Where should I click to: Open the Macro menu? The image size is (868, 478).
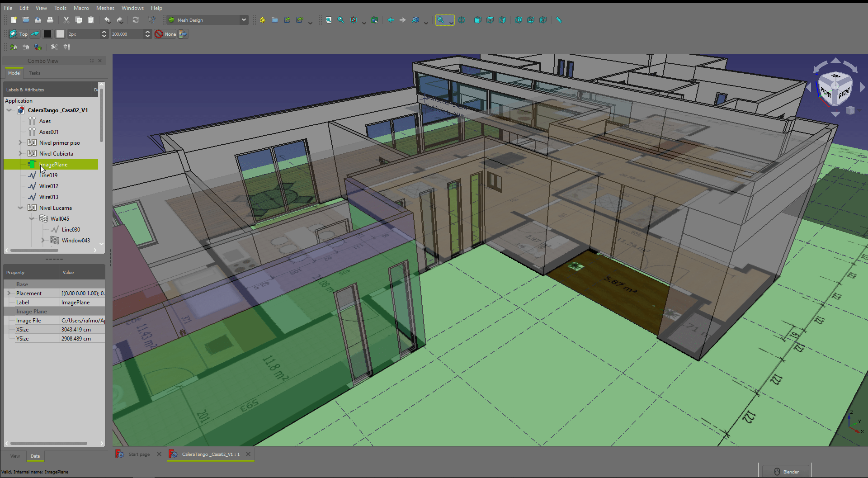pos(81,8)
